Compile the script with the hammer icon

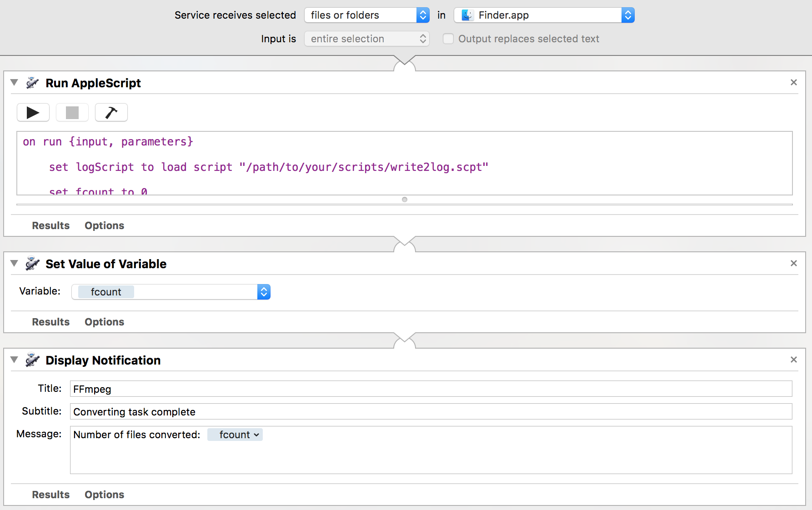point(111,113)
